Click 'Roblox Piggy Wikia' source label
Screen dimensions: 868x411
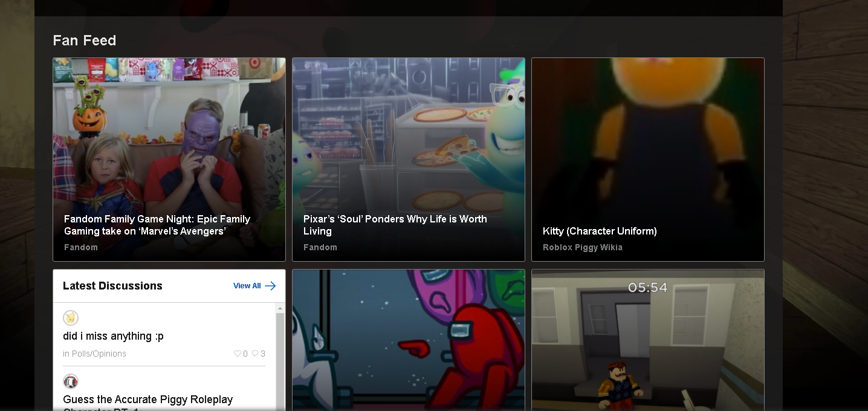click(x=583, y=247)
